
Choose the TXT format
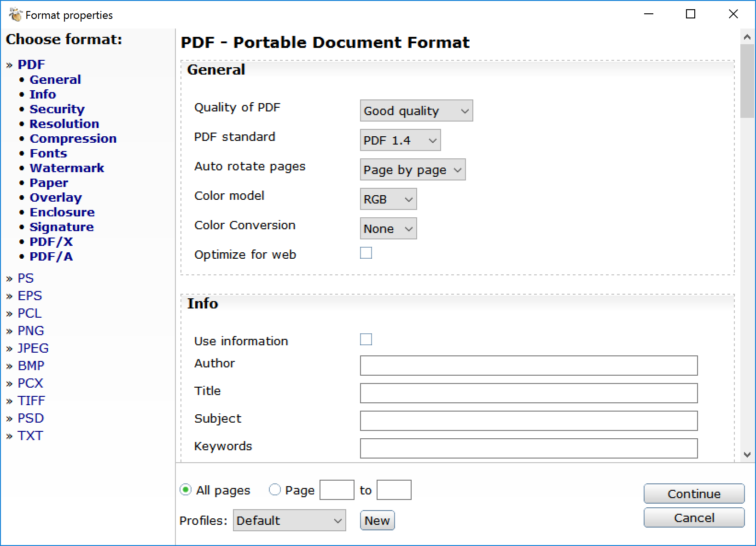[x=30, y=436]
